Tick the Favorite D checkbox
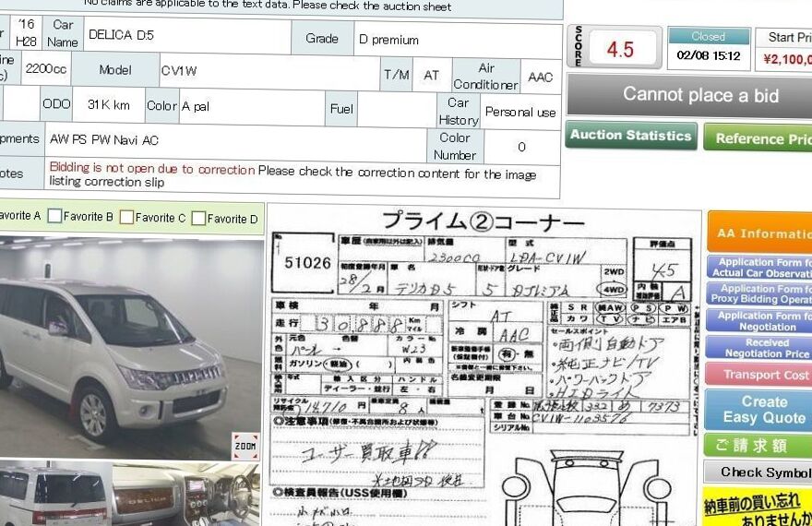 [198, 219]
